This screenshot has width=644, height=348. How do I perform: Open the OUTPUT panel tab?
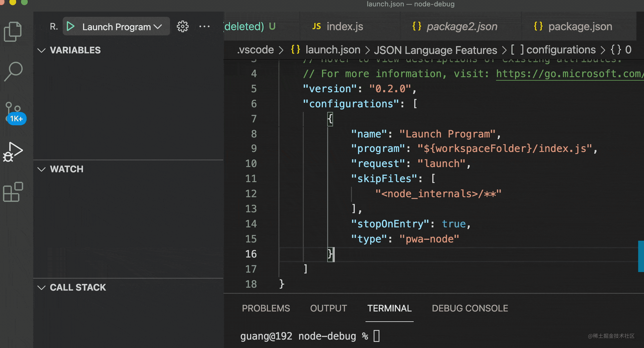[x=328, y=308]
